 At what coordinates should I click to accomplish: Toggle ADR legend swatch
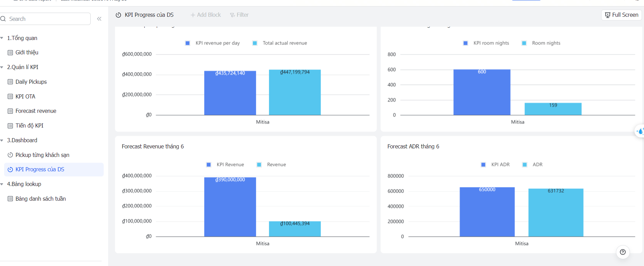[x=525, y=165]
